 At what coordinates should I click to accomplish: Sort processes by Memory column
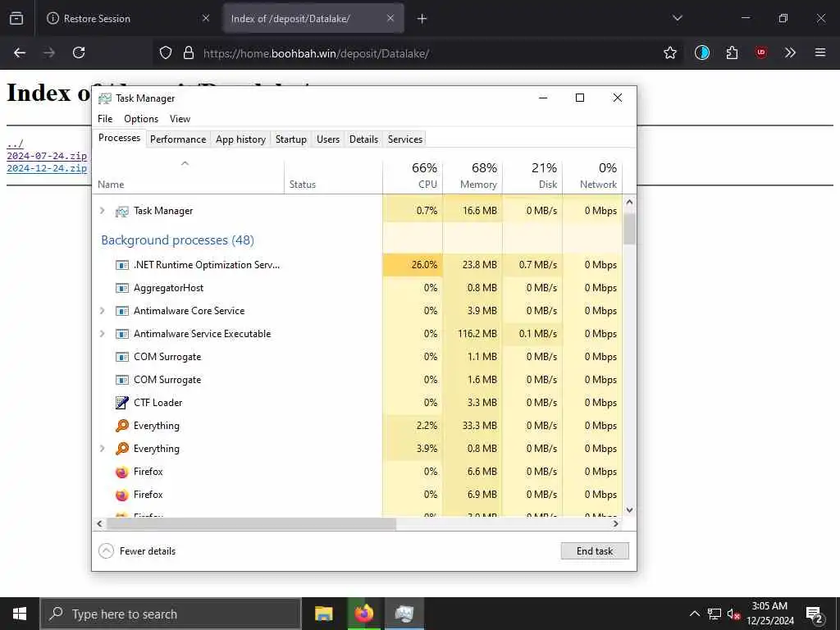(x=472, y=176)
